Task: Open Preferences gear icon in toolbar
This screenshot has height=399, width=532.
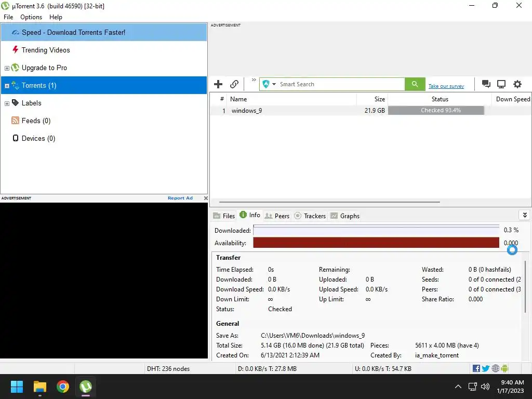Action: coord(517,84)
